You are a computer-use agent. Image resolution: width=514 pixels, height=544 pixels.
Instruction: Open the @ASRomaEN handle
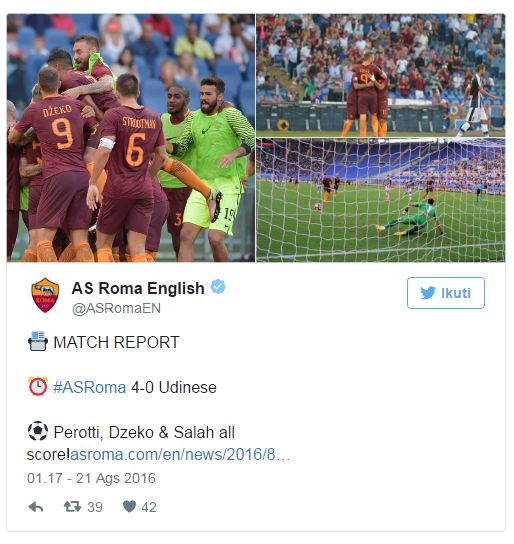[116, 308]
